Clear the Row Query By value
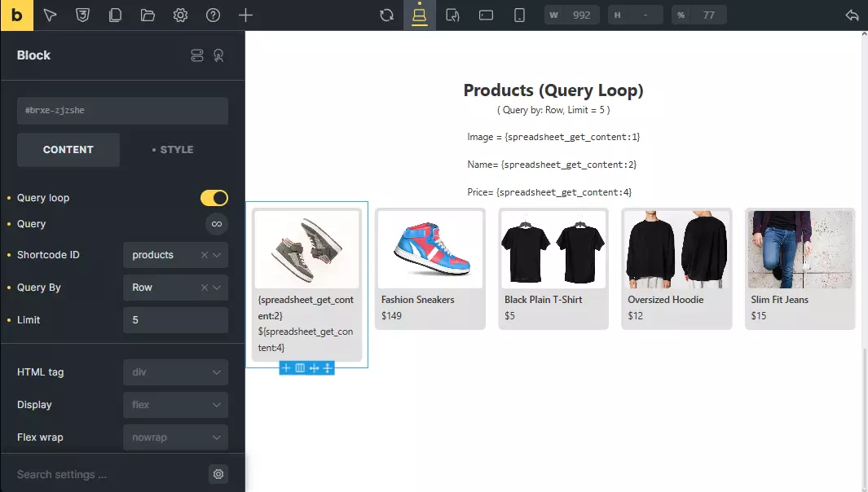The width and height of the screenshot is (868, 492). click(205, 288)
